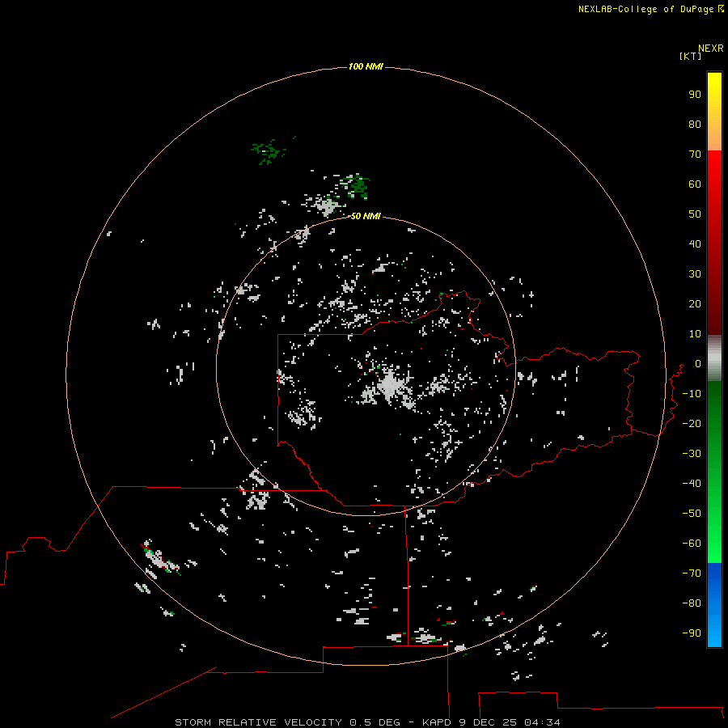Image resolution: width=728 pixels, height=728 pixels.
Task: Pick the blue bottom segment of the color bar
Action: click(x=714, y=605)
